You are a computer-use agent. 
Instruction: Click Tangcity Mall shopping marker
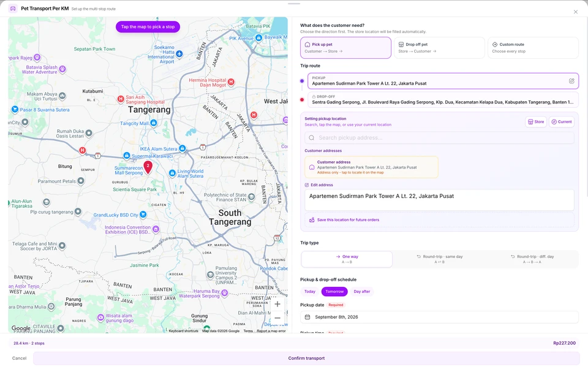click(154, 123)
